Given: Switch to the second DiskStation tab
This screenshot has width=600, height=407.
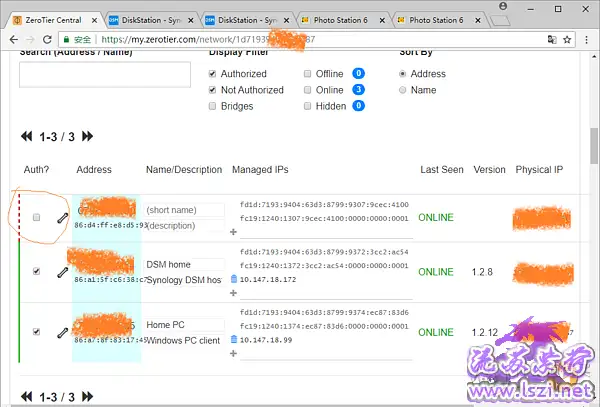Looking at the screenshot, I should point(247,20).
